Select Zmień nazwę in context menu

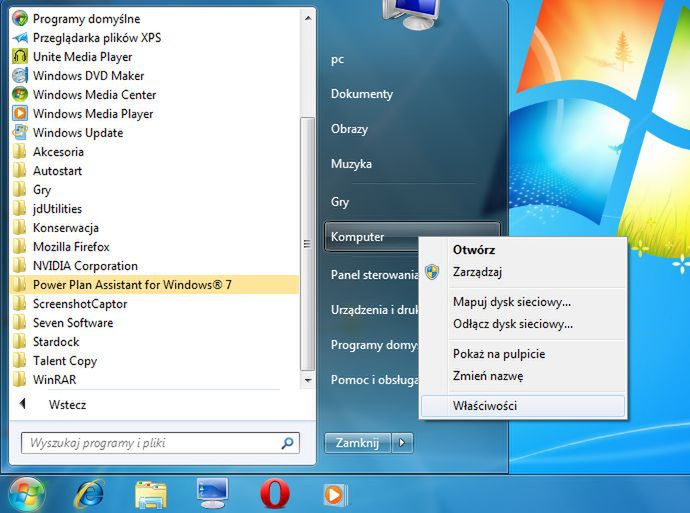[x=488, y=376]
